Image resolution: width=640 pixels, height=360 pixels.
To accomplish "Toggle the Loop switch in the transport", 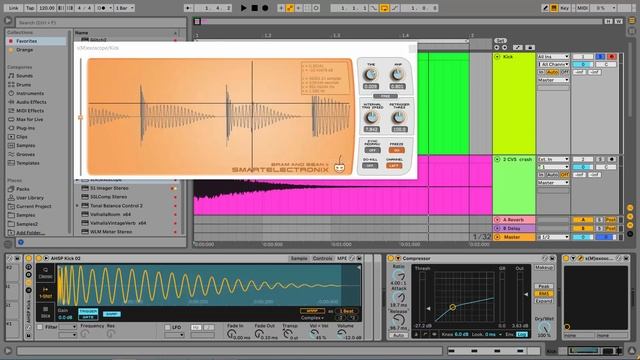I will coord(384,8).
